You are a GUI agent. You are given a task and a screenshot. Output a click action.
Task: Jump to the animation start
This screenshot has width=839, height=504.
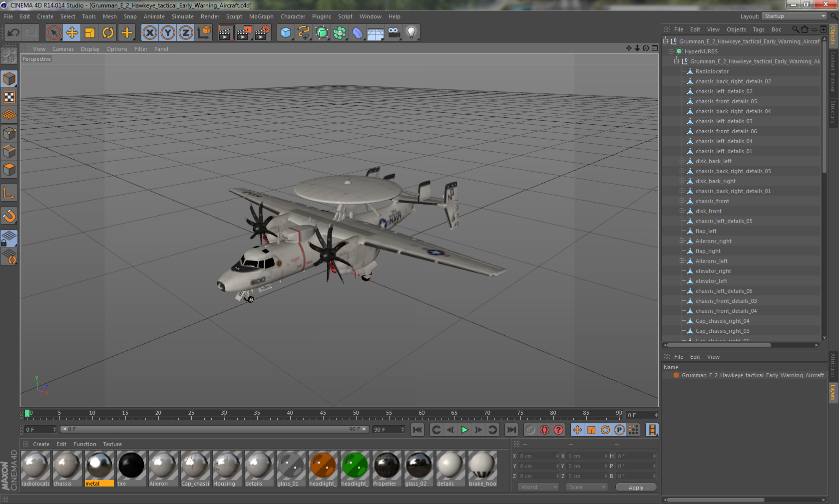(418, 430)
